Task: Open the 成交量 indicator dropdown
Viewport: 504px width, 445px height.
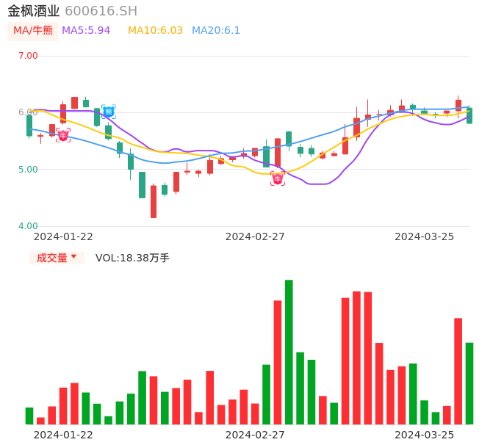Action: tap(57, 258)
